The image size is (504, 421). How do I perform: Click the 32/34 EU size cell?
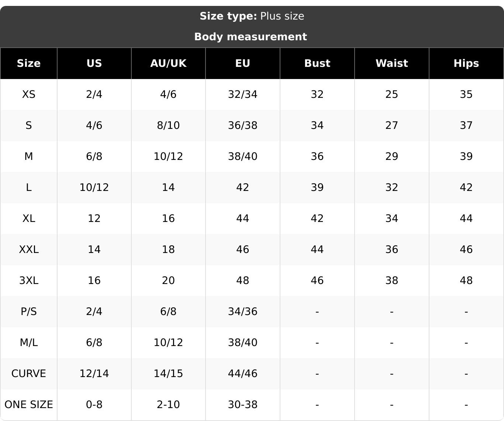point(243,95)
